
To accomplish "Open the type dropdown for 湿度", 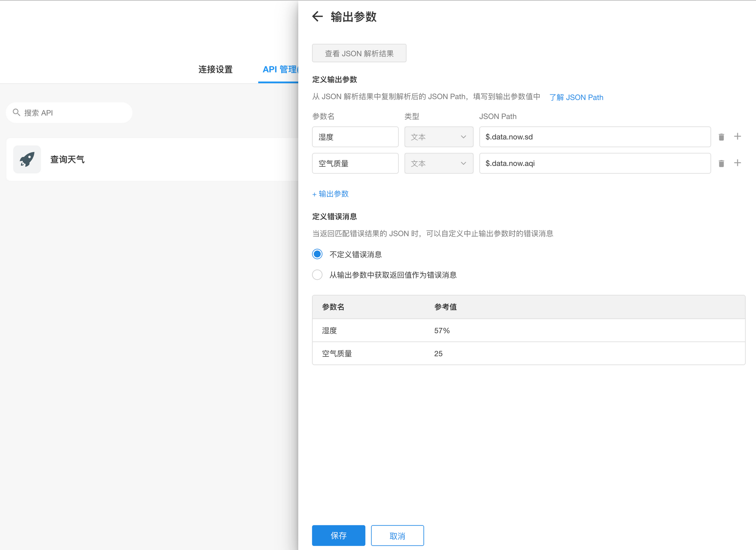I will coord(438,137).
